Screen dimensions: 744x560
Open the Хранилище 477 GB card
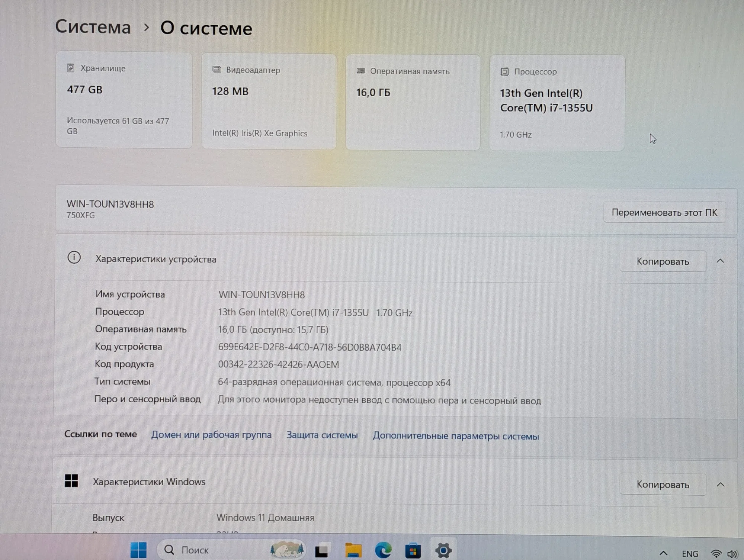[x=124, y=100]
